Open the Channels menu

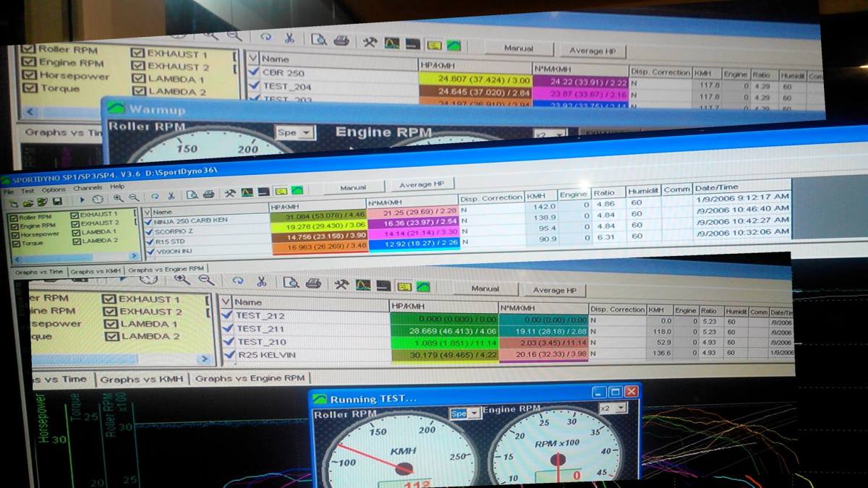pos(87,189)
